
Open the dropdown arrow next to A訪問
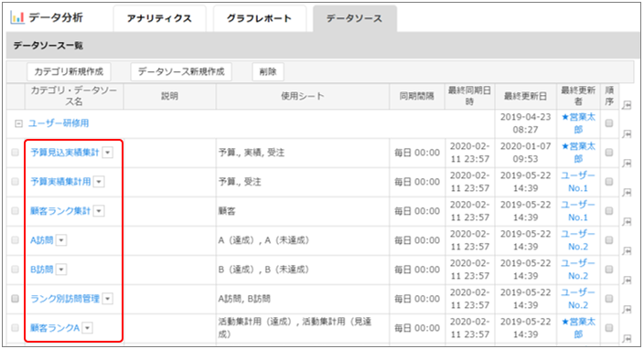[x=61, y=240]
